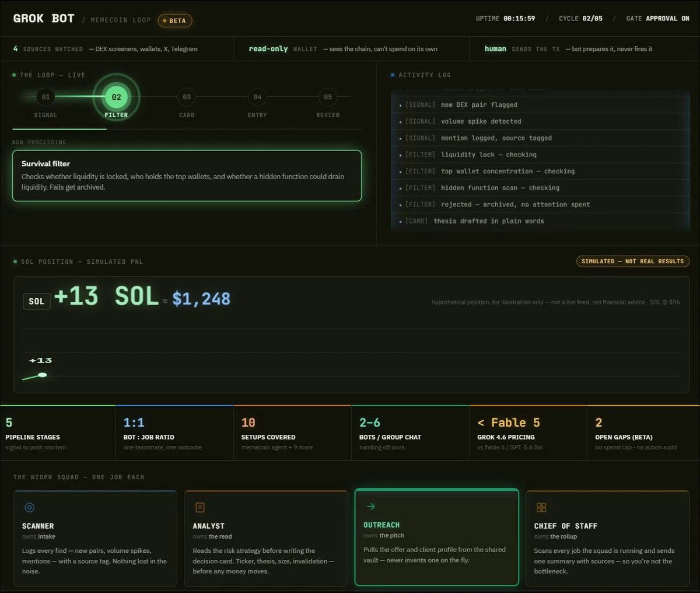The image size is (700, 593).
Task: Open the Analyst squad card
Action: 266,538
